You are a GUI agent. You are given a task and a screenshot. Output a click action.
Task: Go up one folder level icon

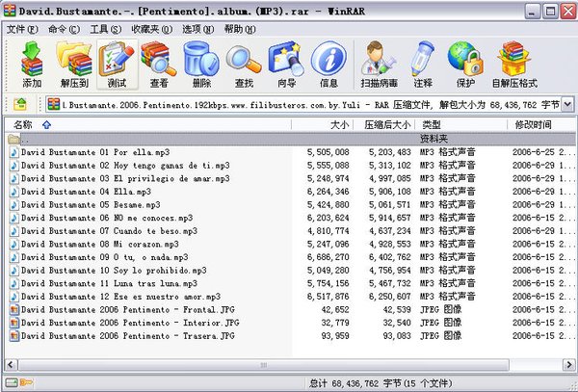tap(20, 105)
